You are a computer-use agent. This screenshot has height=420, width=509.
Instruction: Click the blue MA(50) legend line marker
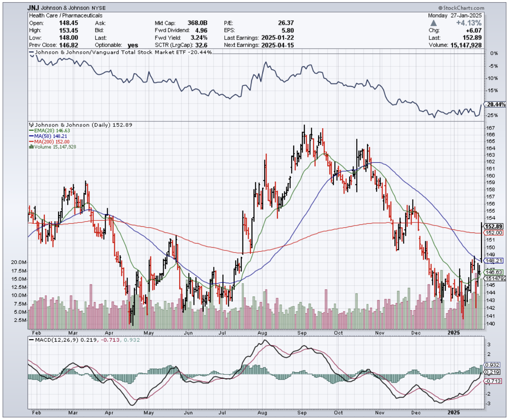[31, 136]
